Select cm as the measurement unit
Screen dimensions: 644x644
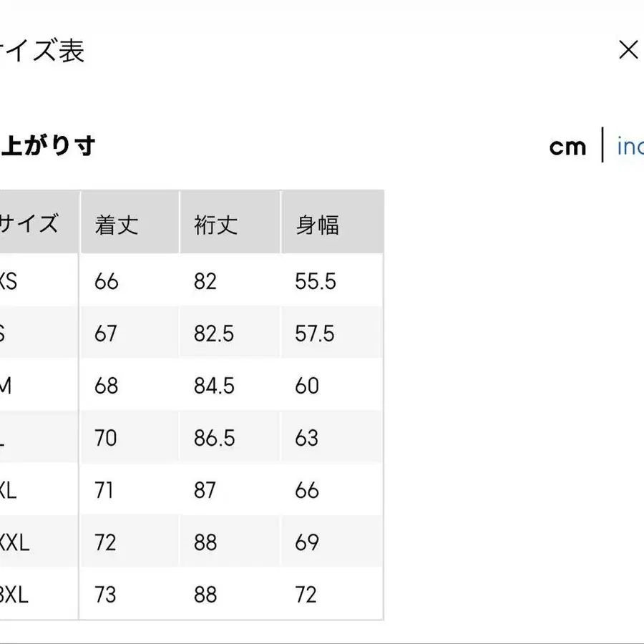point(567,146)
